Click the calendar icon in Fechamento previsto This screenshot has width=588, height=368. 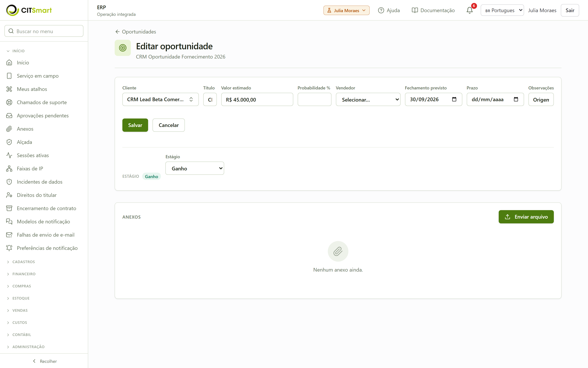click(454, 99)
